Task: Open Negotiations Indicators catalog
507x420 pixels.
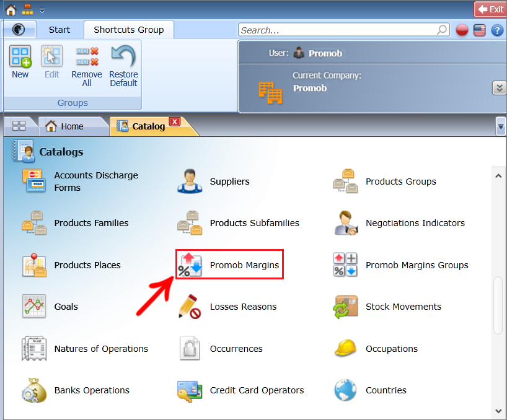Action: coord(399,223)
